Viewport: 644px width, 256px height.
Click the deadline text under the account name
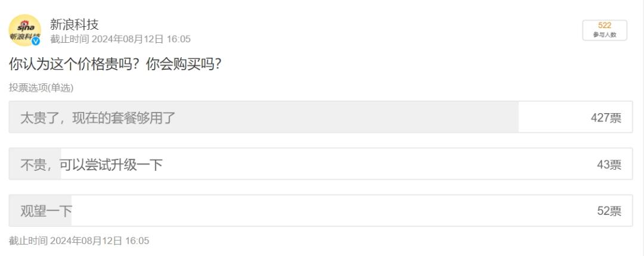pyautogui.click(x=120, y=39)
